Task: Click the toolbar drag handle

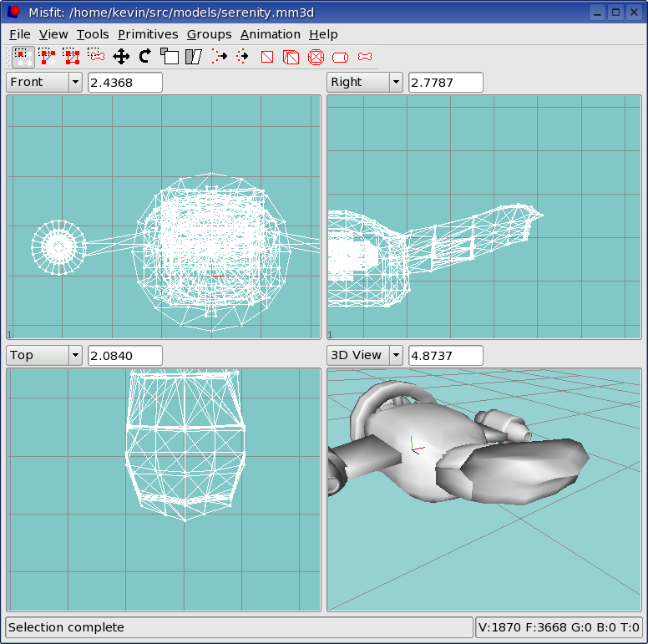Action: [8, 57]
